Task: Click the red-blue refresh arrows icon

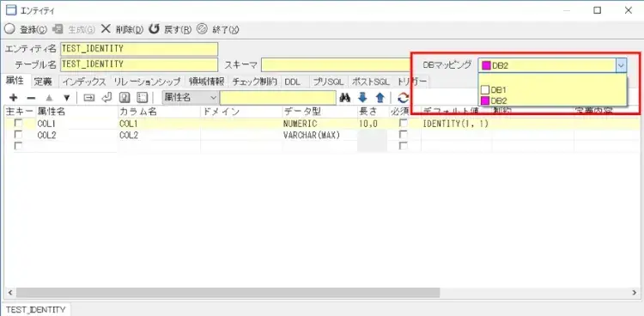Action: 404,97
